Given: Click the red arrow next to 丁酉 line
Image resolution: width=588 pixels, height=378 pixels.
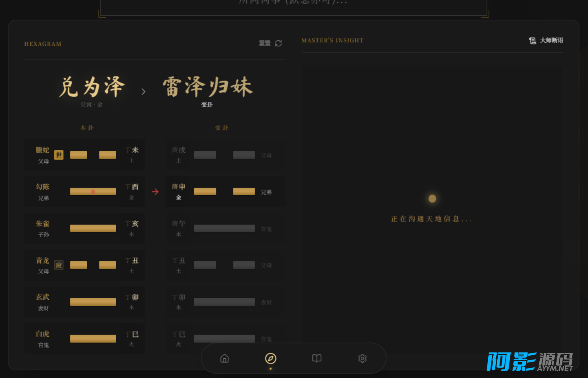Looking at the screenshot, I should coord(155,192).
